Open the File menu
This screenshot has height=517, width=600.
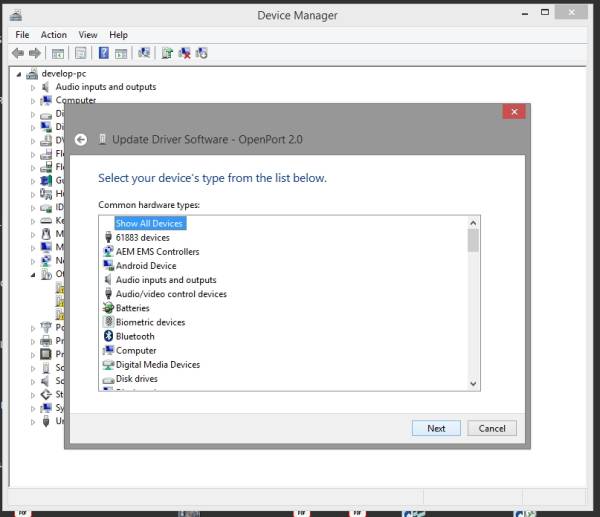(22, 35)
